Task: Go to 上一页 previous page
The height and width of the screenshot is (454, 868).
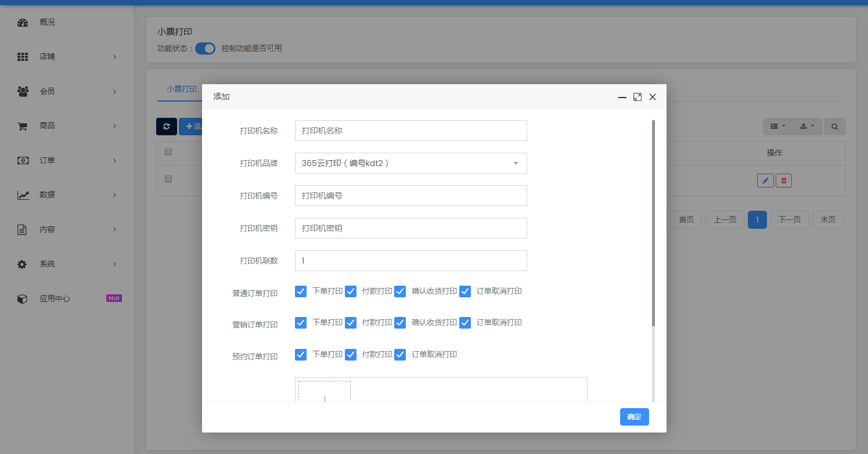Action: [725, 219]
